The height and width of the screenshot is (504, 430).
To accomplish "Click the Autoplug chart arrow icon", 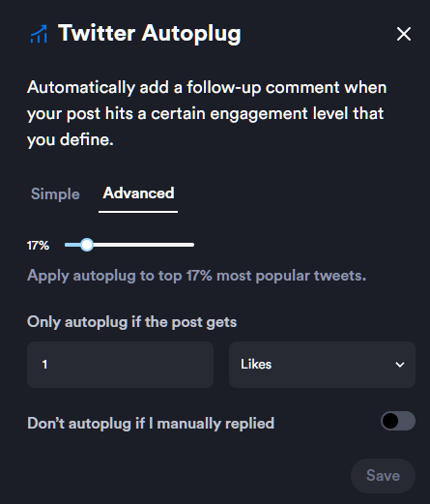I will click(39, 34).
